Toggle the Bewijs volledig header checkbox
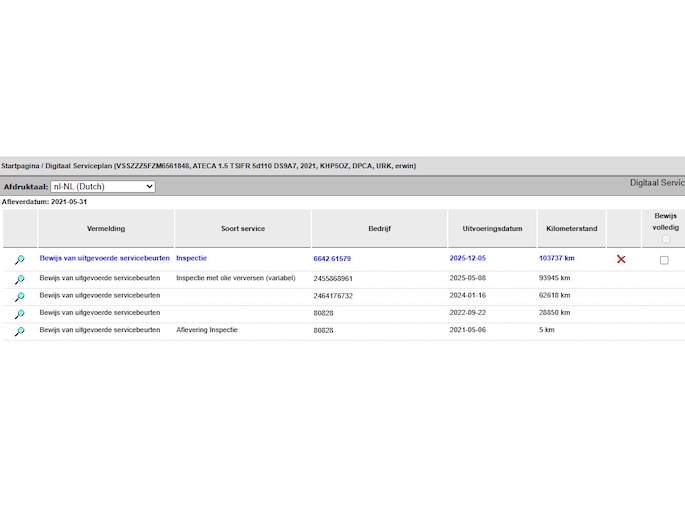The width and height of the screenshot is (685, 514). coord(665,239)
